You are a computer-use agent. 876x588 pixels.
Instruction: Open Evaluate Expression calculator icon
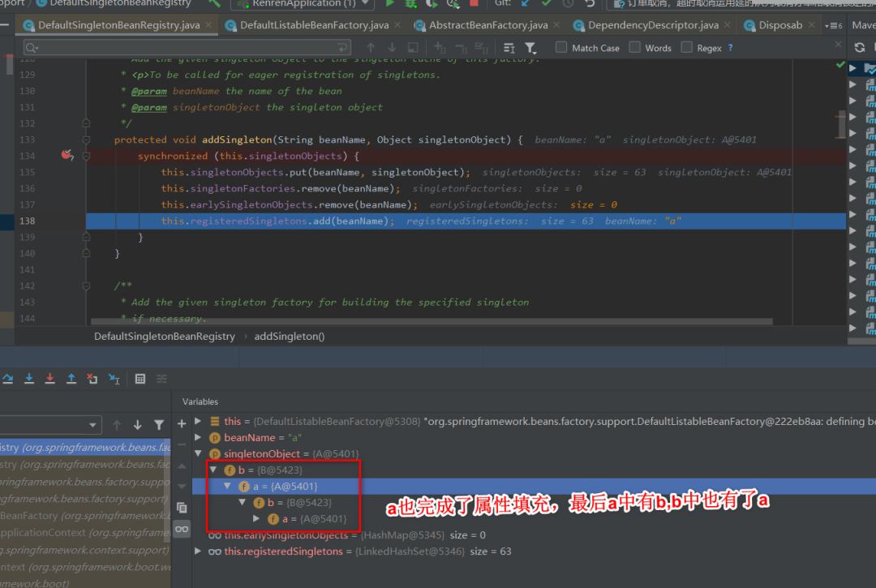(x=140, y=379)
